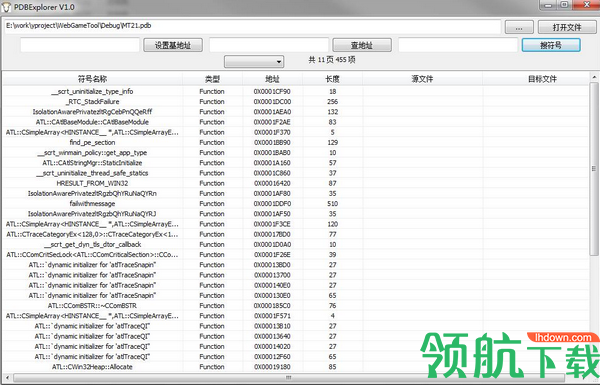Click length cell 510
Viewport: 600px width, 385px height.
pyautogui.click(x=333, y=204)
